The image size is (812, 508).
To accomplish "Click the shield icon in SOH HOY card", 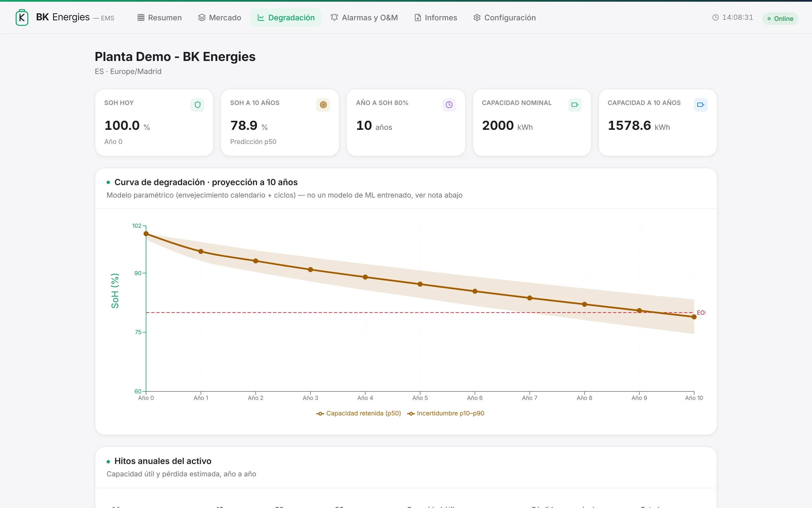I will (x=198, y=105).
